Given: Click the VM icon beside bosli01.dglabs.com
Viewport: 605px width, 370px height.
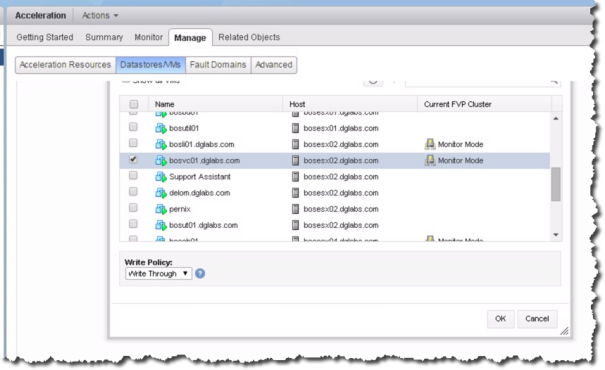Looking at the screenshot, I should tap(161, 144).
